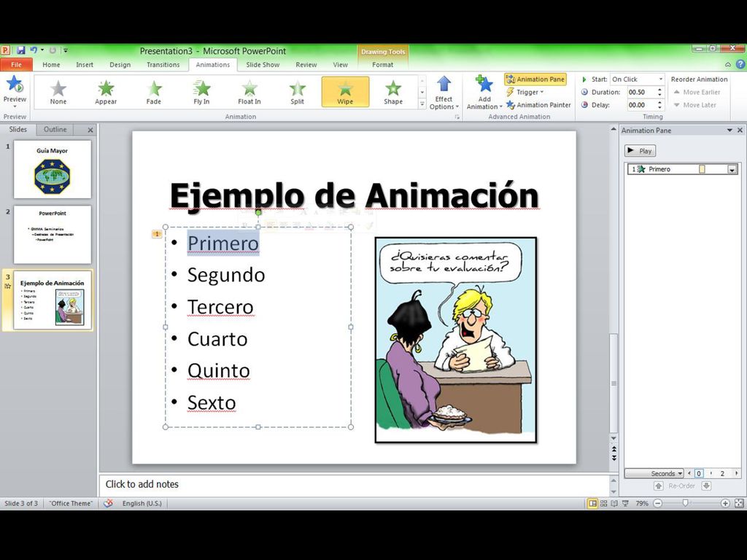Apply the Fade animation effect
The height and width of the screenshot is (560, 747).
click(153, 92)
